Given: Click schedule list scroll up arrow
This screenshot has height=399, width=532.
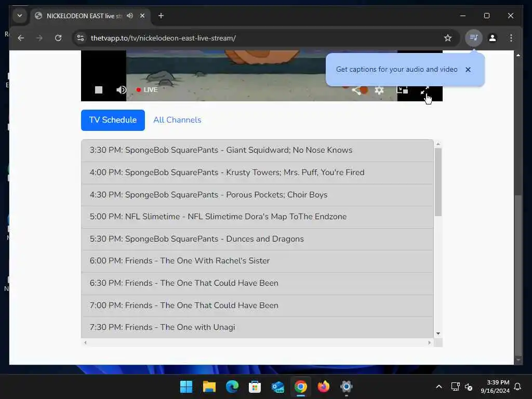Looking at the screenshot, I should point(438,144).
